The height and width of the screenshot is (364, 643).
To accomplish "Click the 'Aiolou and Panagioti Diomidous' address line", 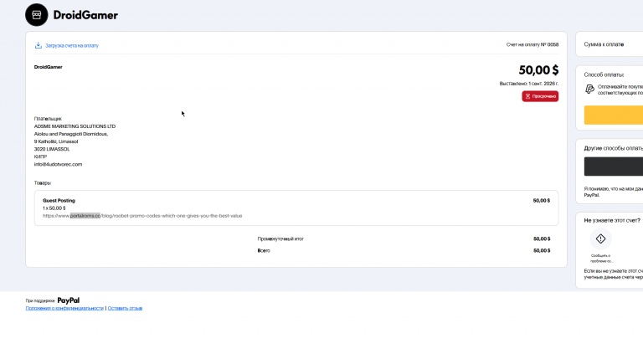I will 71,134.
